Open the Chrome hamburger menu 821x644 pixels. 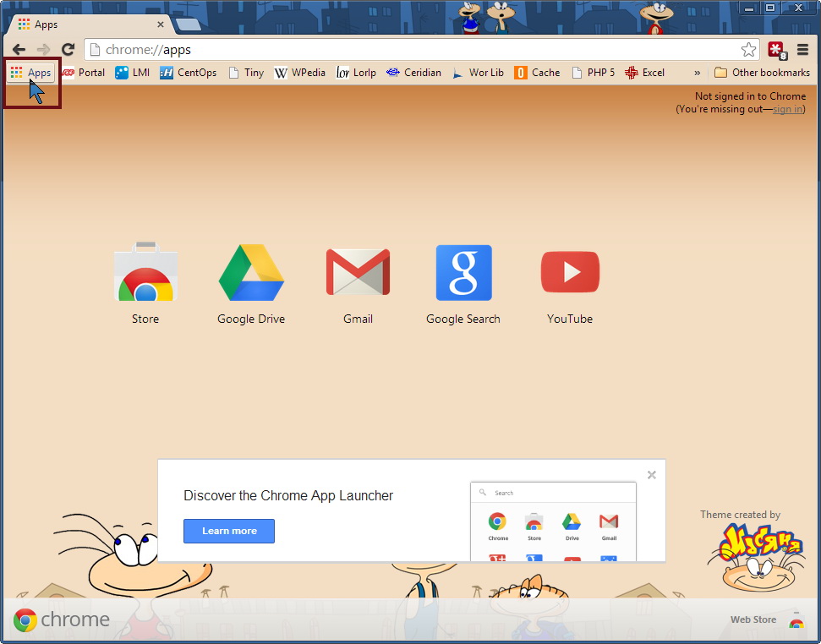coord(802,50)
